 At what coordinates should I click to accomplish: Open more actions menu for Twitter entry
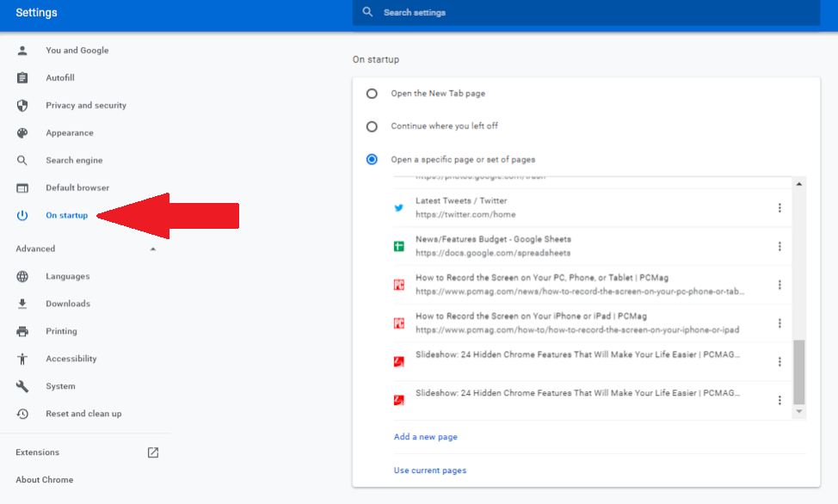click(x=779, y=208)
